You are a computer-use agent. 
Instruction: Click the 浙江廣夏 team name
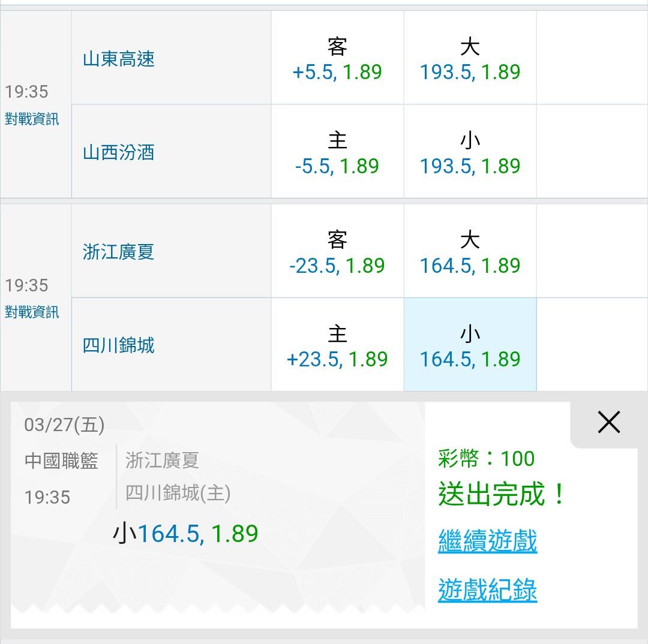click(119, 252)
